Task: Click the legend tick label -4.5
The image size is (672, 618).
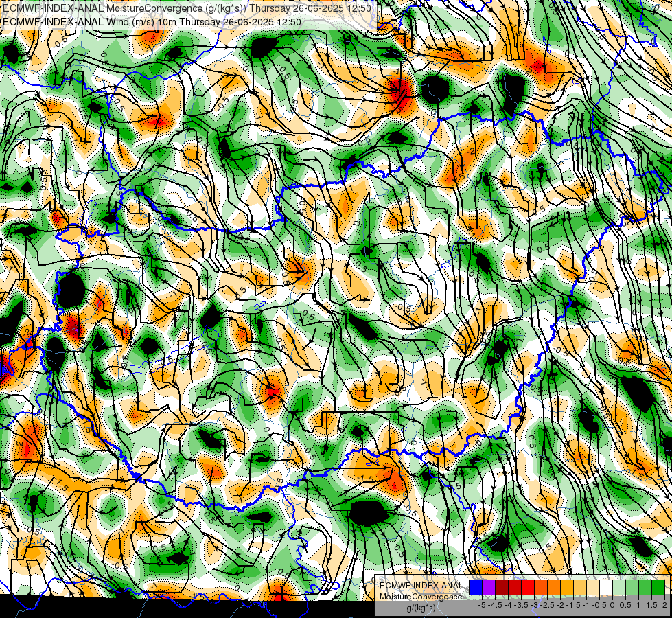Action: (495, 605)
